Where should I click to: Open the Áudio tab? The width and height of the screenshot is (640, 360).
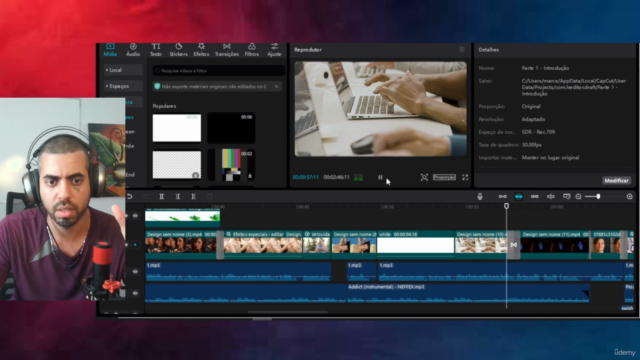133,50
